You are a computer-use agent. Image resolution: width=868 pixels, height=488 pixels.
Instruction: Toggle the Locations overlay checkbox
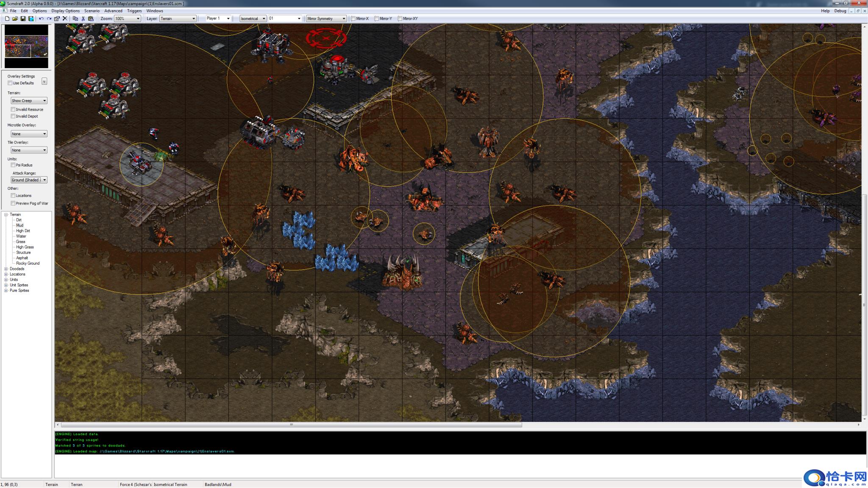tap(13, 196)
